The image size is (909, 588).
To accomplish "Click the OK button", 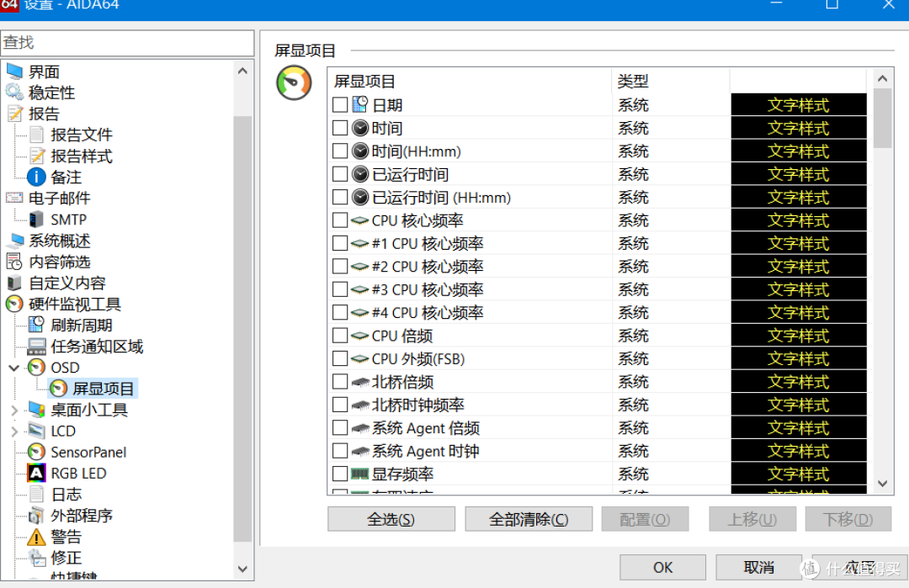I will [x=662, y=567].
